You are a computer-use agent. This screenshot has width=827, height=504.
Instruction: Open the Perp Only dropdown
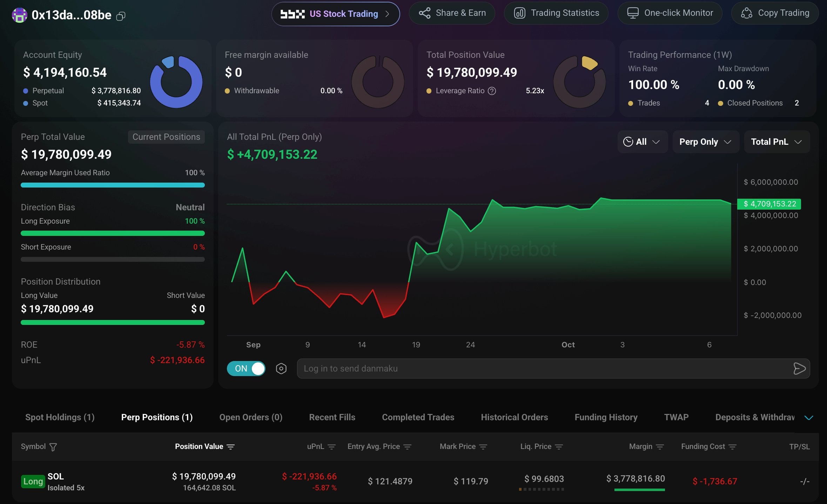coord(706,142)
